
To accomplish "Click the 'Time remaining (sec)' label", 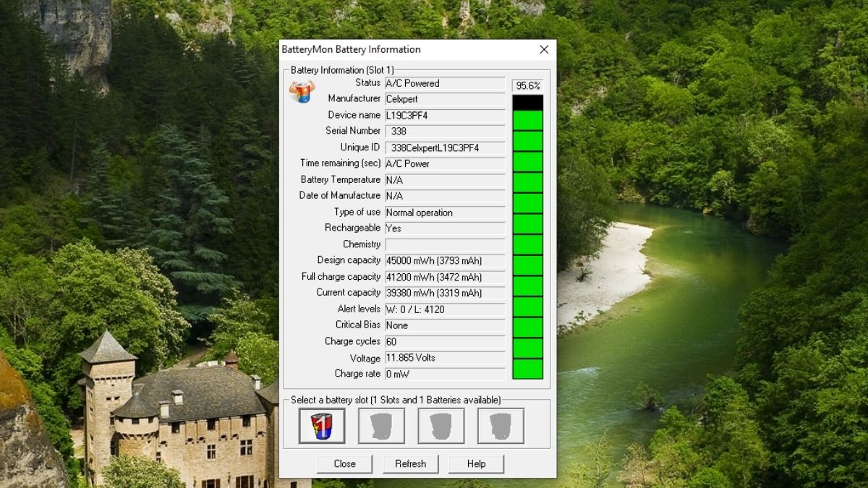I will click(341, 163).
